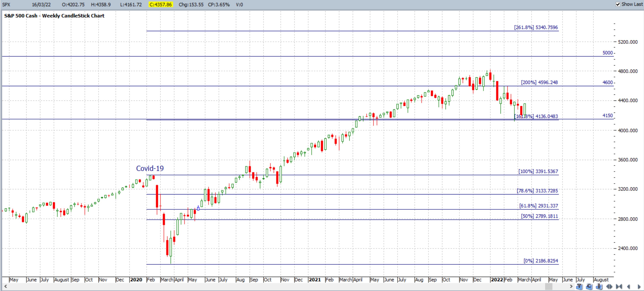Image resolution: width=644 pixels, height=291 pixels.
Task: Click the 2021 year label on time axis
Action: coord(315,279)
